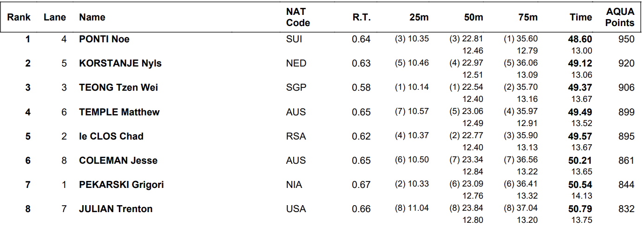The width and height of the screenshot is (644, 227).
Task: Click the Name column header
Action: [92, 17]
